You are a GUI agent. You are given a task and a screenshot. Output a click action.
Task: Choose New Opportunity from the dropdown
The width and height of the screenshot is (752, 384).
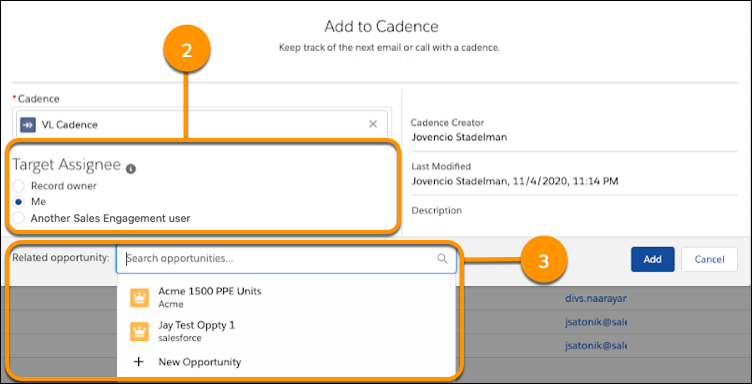tap(286, 362)
